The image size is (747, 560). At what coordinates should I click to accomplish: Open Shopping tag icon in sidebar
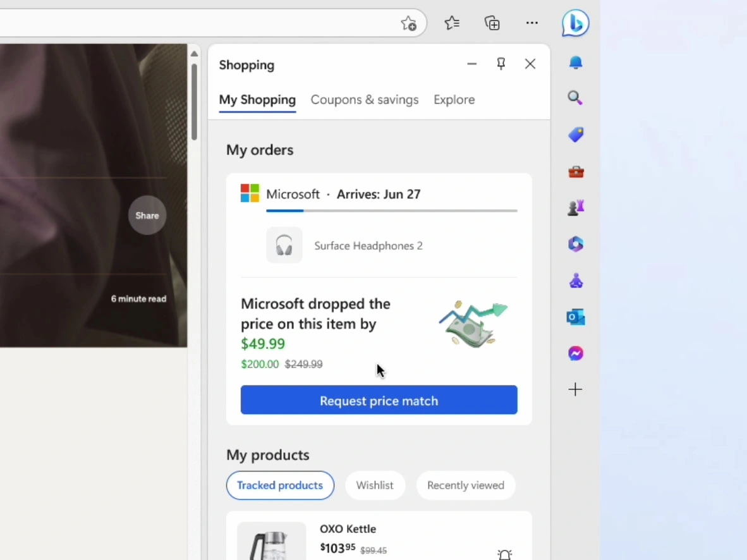pyautogui.click(x=576, y=135)
